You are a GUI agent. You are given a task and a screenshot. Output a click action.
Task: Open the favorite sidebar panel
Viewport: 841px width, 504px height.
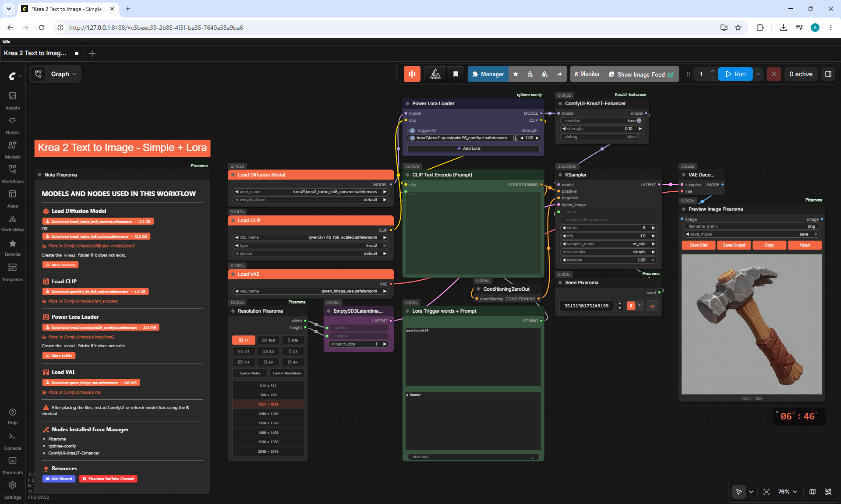pyautogui.click(x=12, y=248)
